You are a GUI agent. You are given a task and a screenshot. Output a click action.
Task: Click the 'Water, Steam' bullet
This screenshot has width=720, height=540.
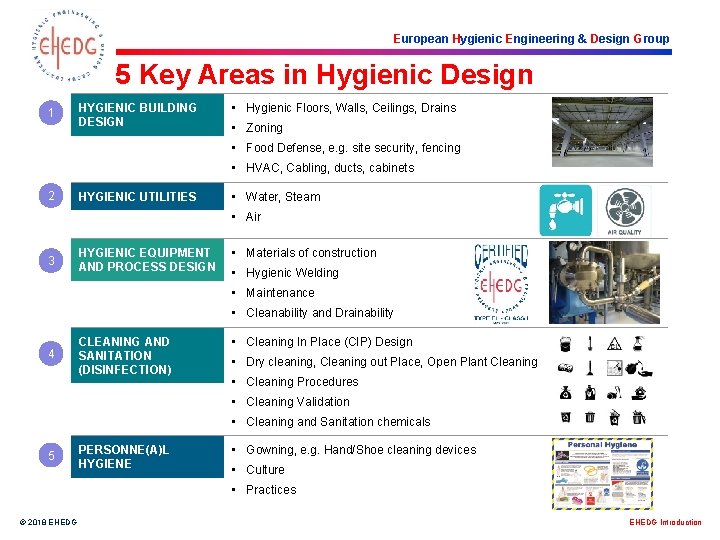(283, 197)
